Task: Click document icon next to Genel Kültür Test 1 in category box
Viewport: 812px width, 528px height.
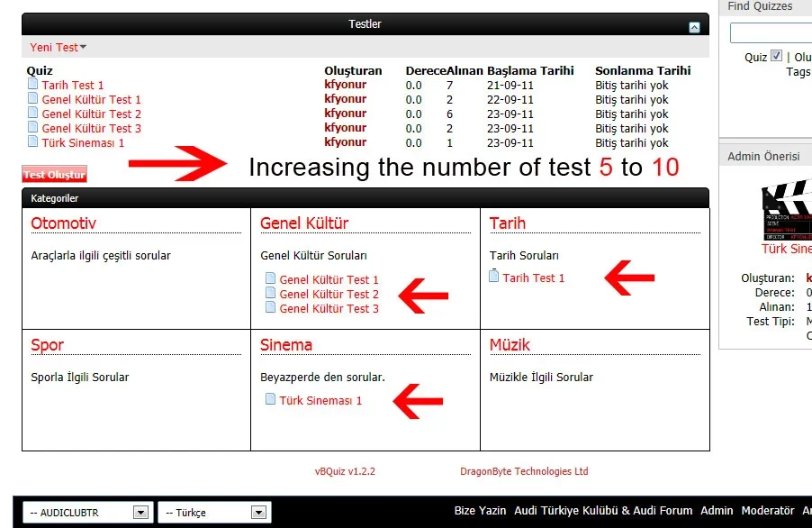Action: [270, 278]
